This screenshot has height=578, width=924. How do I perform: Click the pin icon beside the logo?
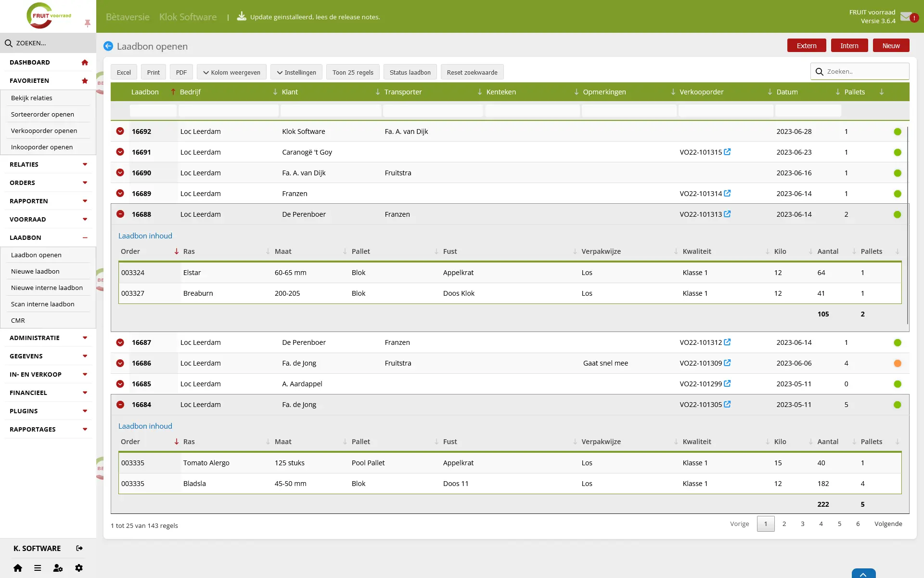pos(87,23)
